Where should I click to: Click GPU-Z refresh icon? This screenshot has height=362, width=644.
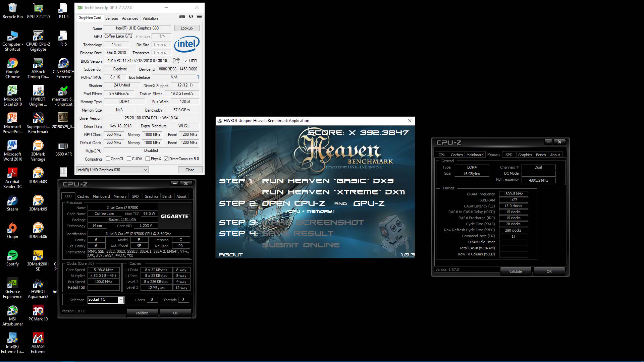point(191,16)
